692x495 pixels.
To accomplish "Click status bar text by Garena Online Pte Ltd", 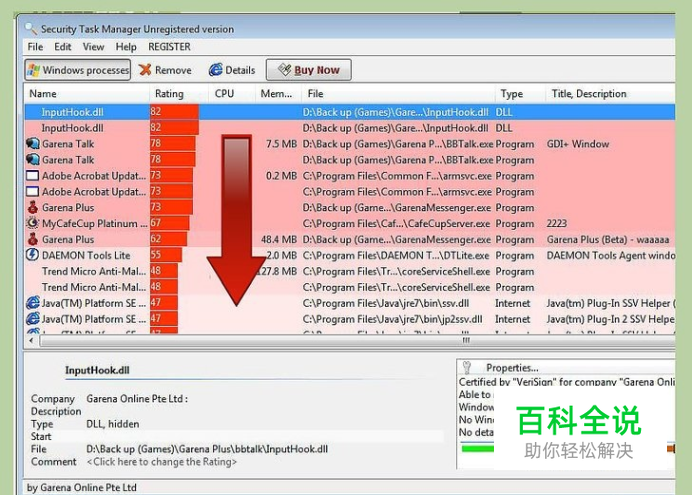I will click(82, 488).
